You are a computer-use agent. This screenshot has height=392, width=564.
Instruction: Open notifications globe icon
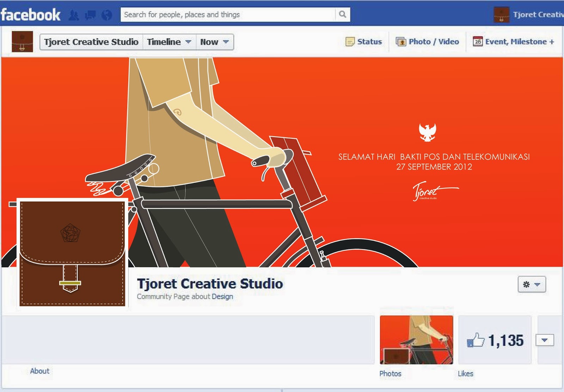click(x=106, y=15)
